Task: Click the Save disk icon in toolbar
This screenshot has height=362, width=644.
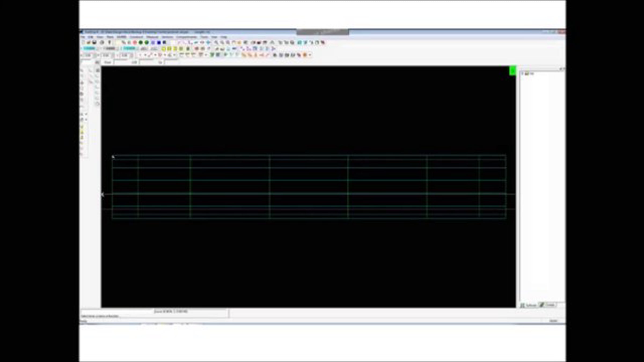Action: pos(94,42)
